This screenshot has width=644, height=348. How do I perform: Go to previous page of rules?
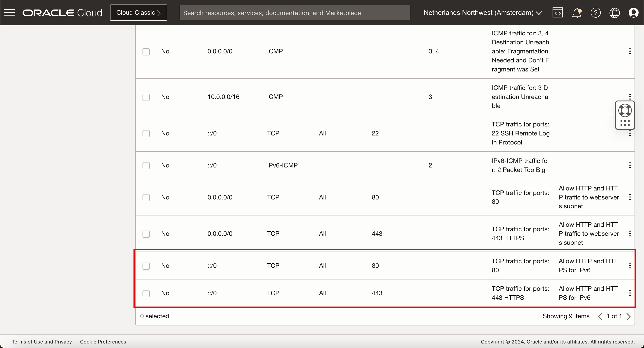[x=600, y=316]
